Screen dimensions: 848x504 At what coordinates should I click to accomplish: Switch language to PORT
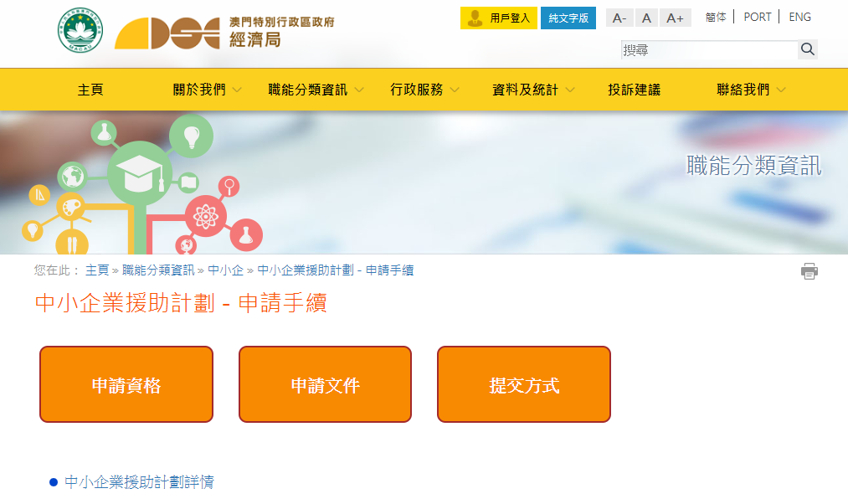click(757, 17)
